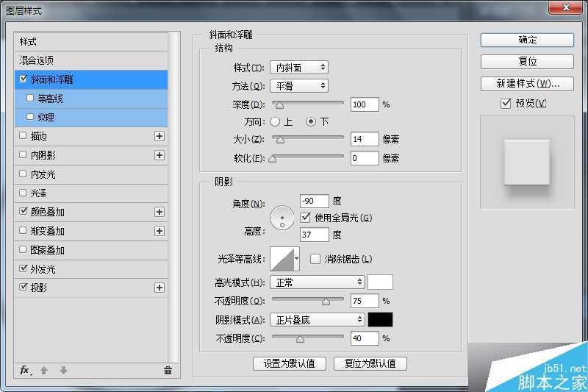Click the move effect down arrow
588x392 pixels.
[x=63, y=370]
